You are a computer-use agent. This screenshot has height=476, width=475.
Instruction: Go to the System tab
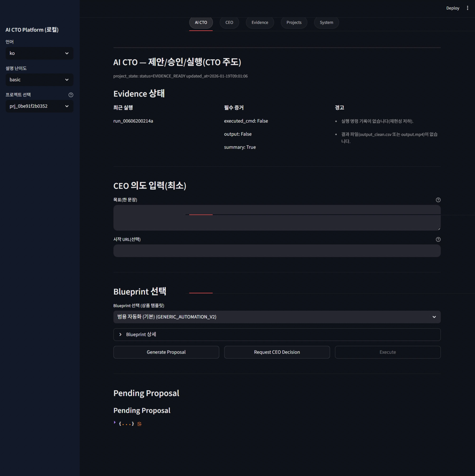coord(326,23)
